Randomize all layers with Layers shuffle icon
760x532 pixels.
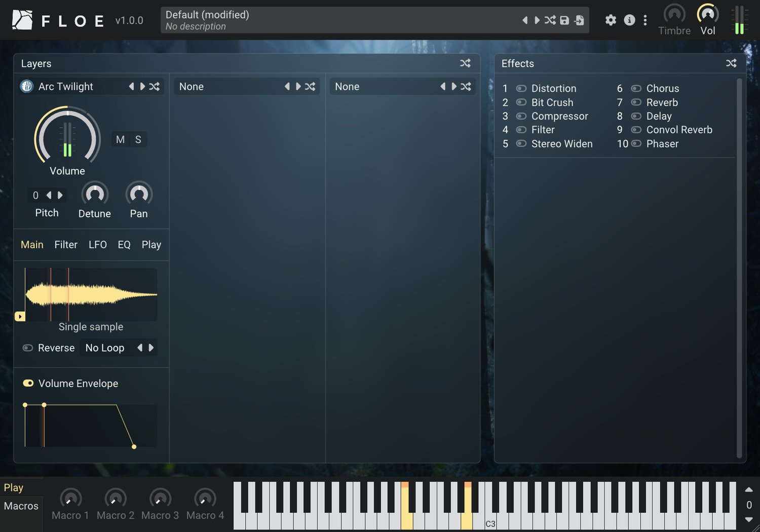465,63
